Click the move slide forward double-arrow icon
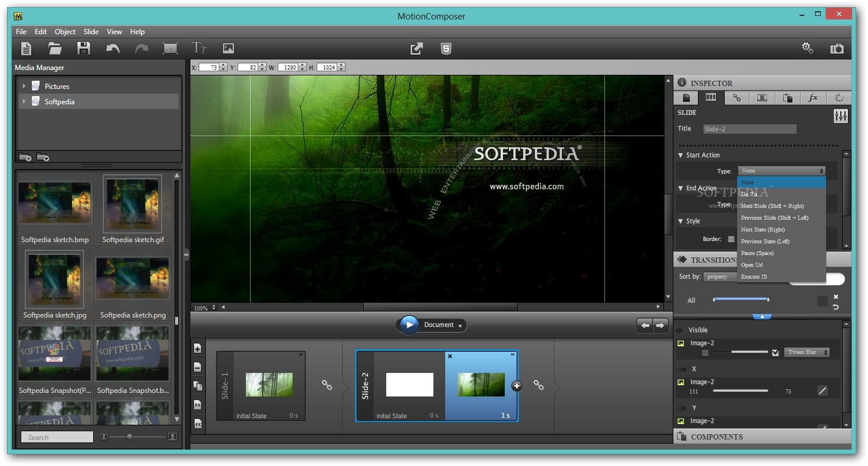This screenshot has width=868, height=466. pyautogui.click(x=198, y=405)
